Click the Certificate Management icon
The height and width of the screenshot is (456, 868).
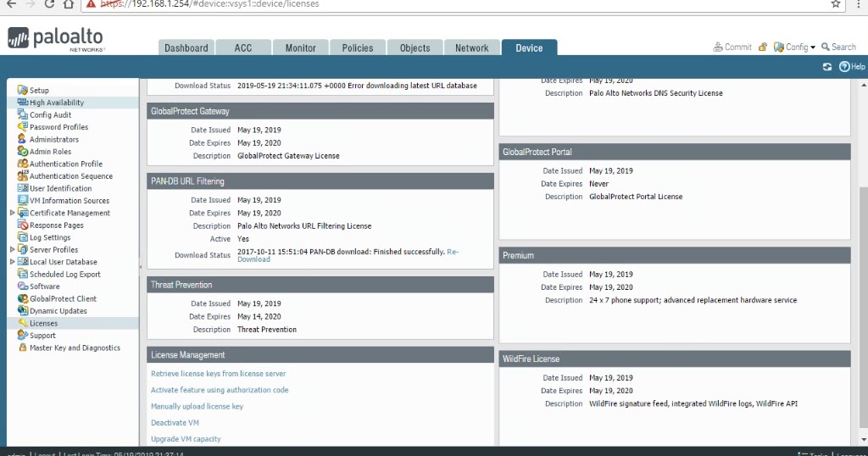click(23, 213)
